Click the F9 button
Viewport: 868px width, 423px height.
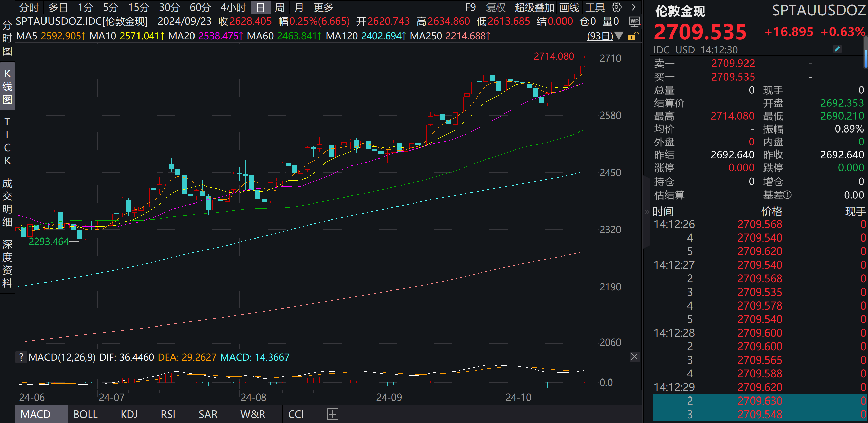470,7
